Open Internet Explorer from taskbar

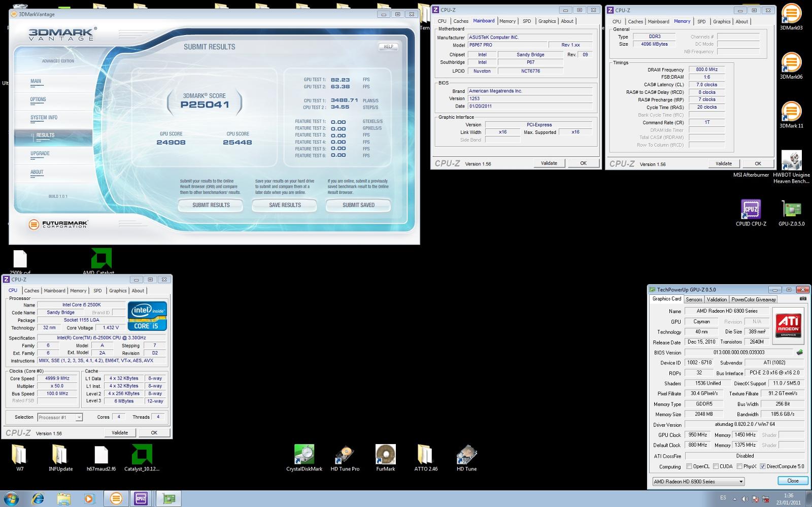coord(38,499)
